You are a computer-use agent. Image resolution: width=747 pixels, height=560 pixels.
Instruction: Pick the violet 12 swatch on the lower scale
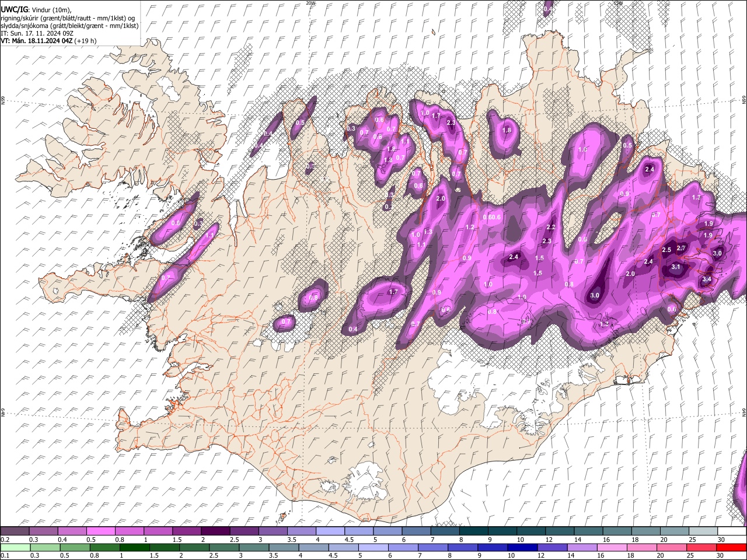click(x=553, y=547)
